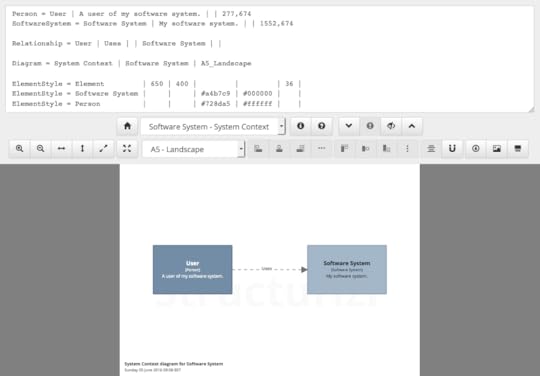Distribute selected elements horizontally
Screen dimensions: 540x376
tap(321, 149)
